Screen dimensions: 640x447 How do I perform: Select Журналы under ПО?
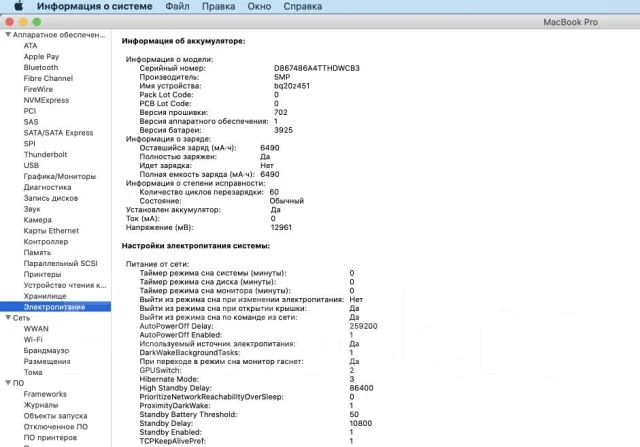(41, 405)
